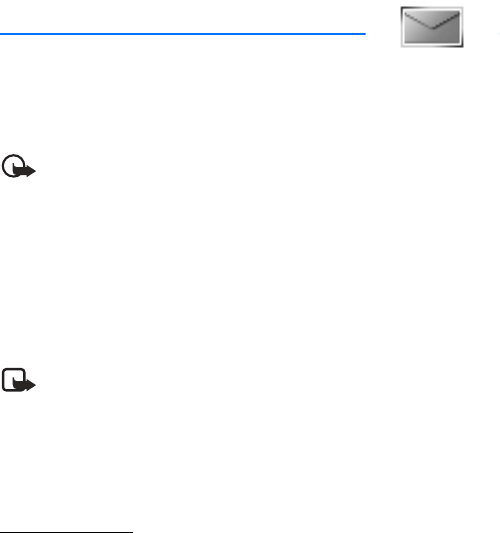Screen dimensions: 500x533
Task: Tap the round important-note arrow symbol
Action: 19,166
